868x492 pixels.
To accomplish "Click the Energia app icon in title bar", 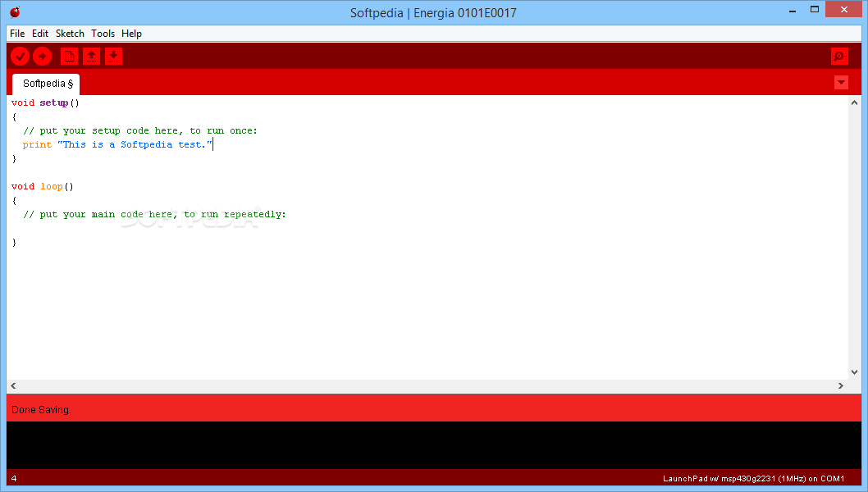I will point(15,12).
